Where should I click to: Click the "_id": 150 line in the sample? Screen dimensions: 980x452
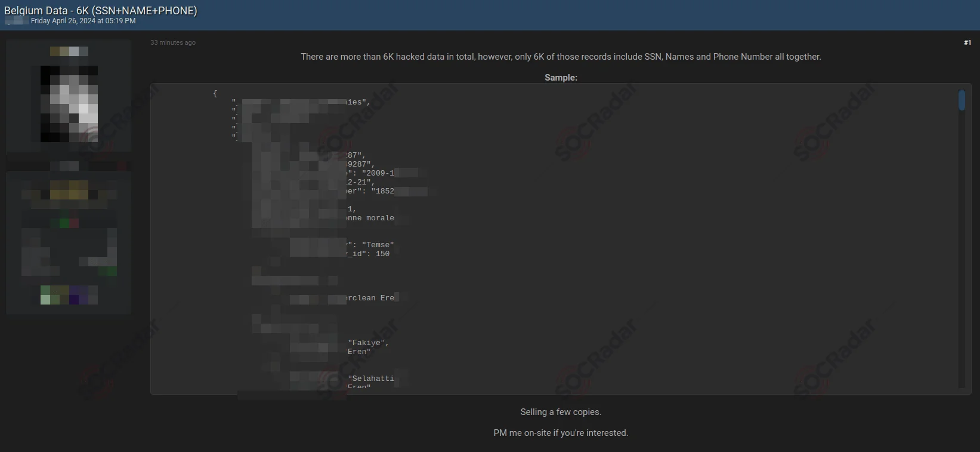click(368, 254)
